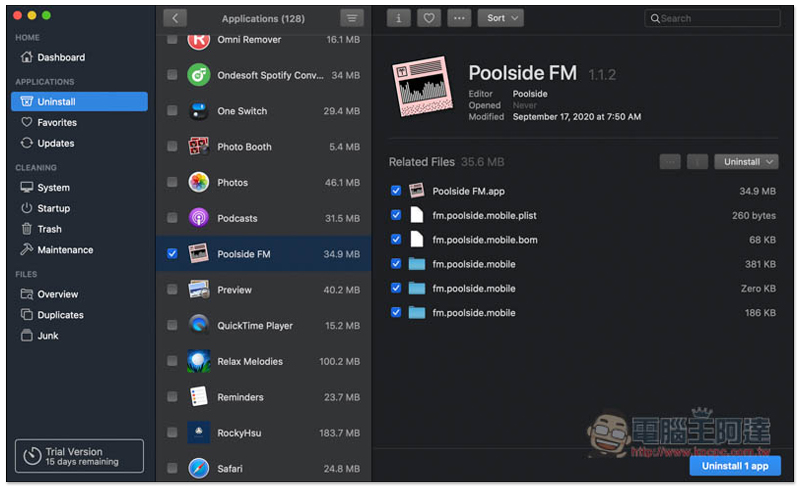Select the Reminders app icon
Image resolution: width=800 pixels, height=488 pixels.
pos(198,397)
